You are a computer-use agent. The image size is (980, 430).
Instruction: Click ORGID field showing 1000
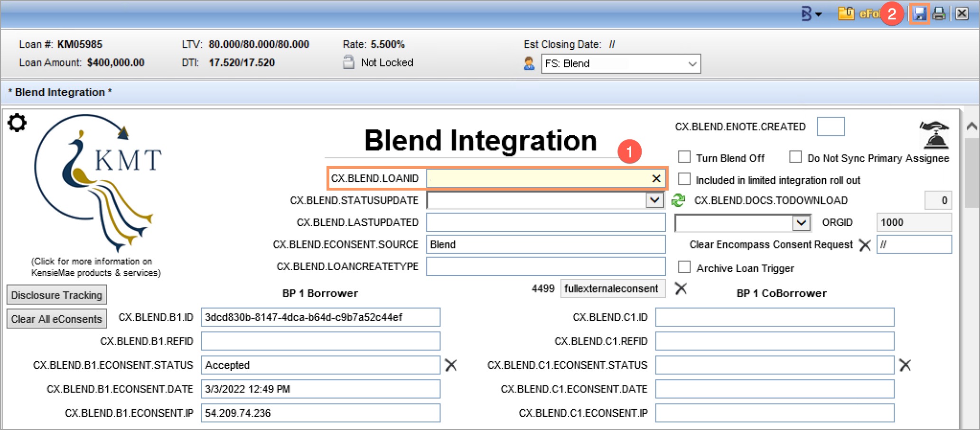click(914, 222)
